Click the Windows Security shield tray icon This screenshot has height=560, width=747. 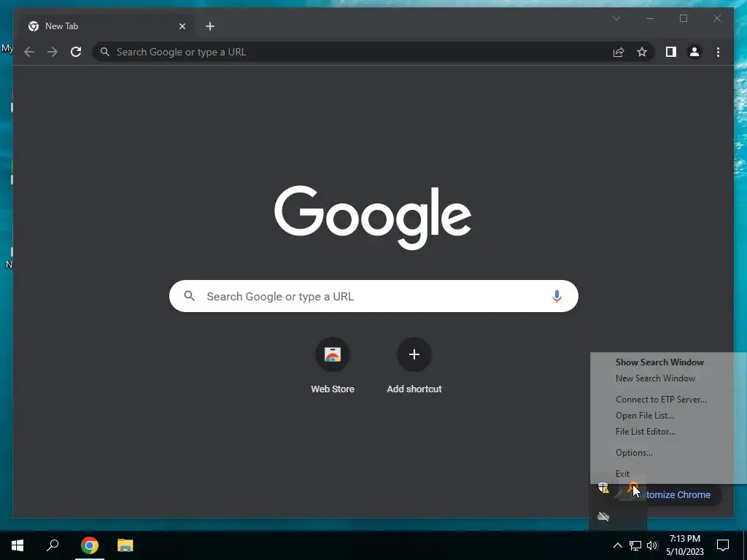pyautogui.click(x=603, y=487)
